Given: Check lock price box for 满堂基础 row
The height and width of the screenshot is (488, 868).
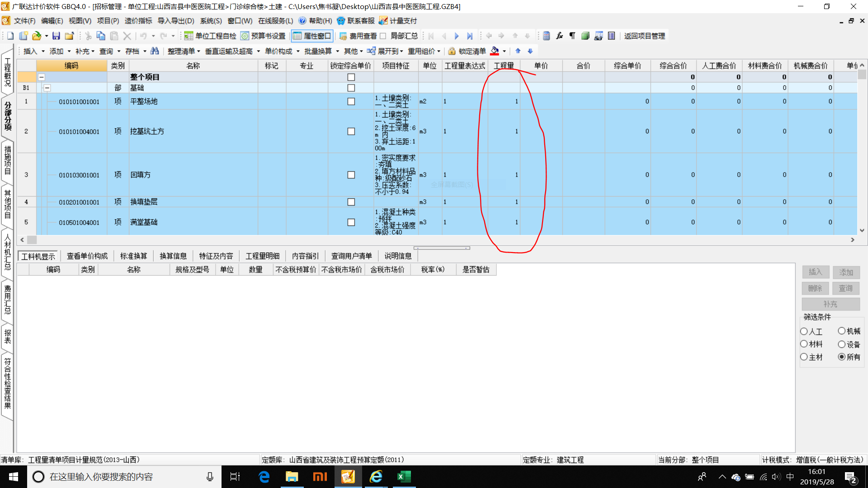Looking at the screenshot, I should pyautogui.click(x=351, y=222).
